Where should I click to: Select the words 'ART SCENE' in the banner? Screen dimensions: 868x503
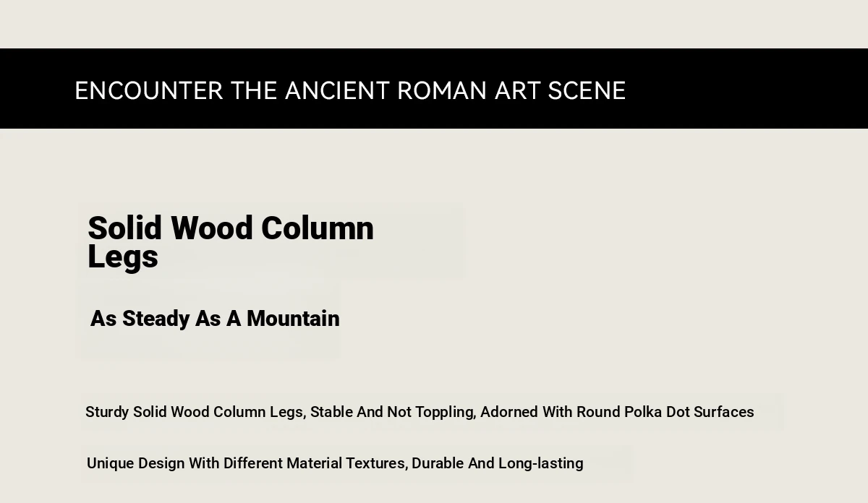(x=561, y=90)
